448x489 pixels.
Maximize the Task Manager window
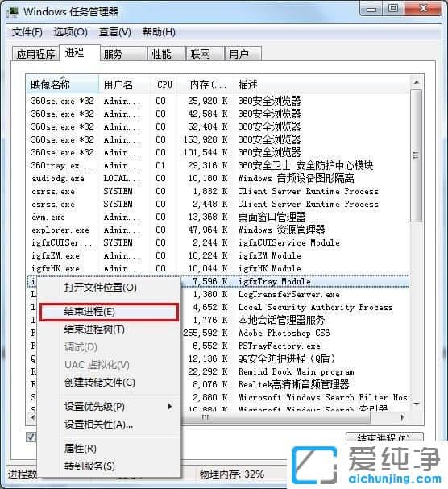pos(393,8)
